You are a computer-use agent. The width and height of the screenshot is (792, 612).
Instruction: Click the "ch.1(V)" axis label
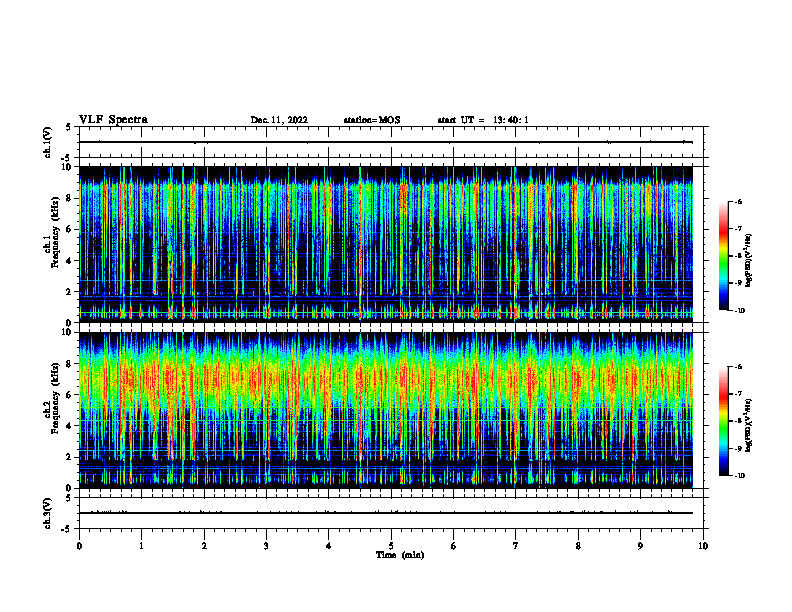pyautogui.click(x=47, y=142)
